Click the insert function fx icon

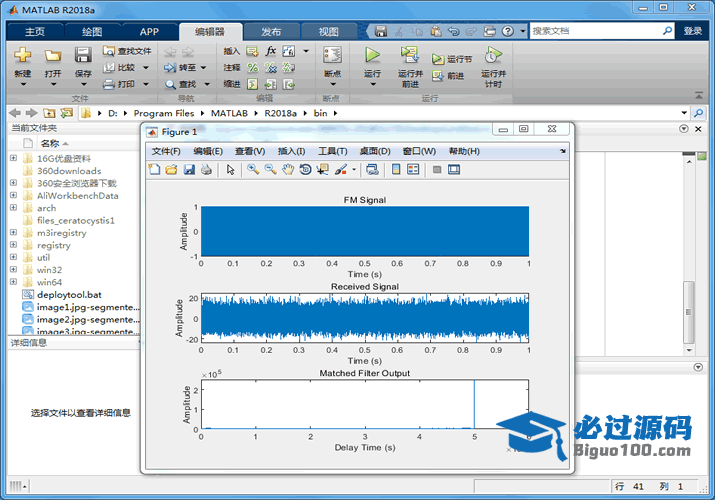[271, 51]
